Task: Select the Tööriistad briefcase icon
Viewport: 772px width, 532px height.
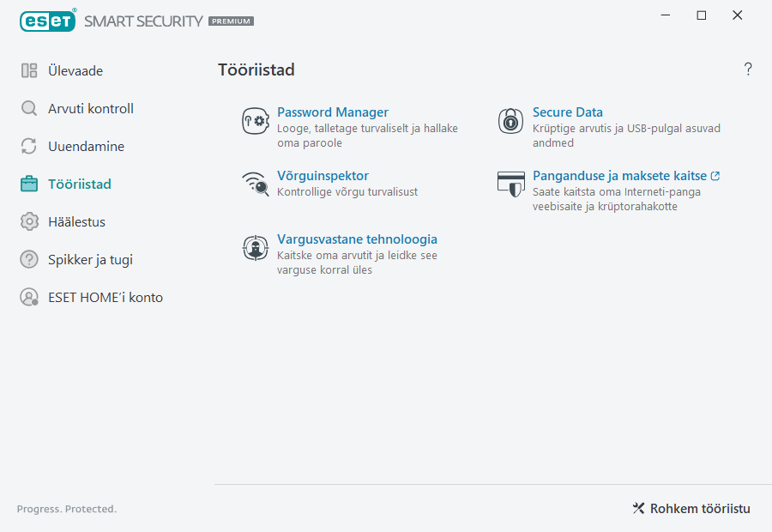Action: [x=28, y=184]
